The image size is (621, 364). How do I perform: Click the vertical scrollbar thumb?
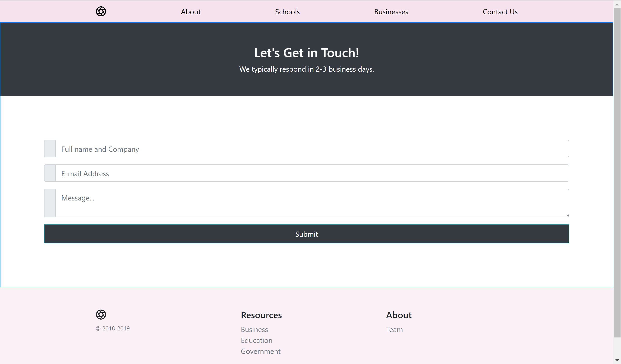click(617, 172)
